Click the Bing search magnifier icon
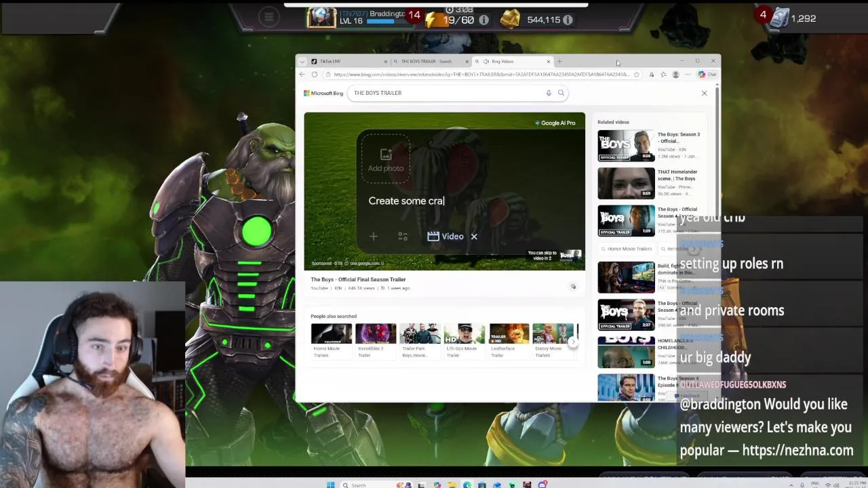This screenshot has height=488, width=868. [x=561, y=93]
